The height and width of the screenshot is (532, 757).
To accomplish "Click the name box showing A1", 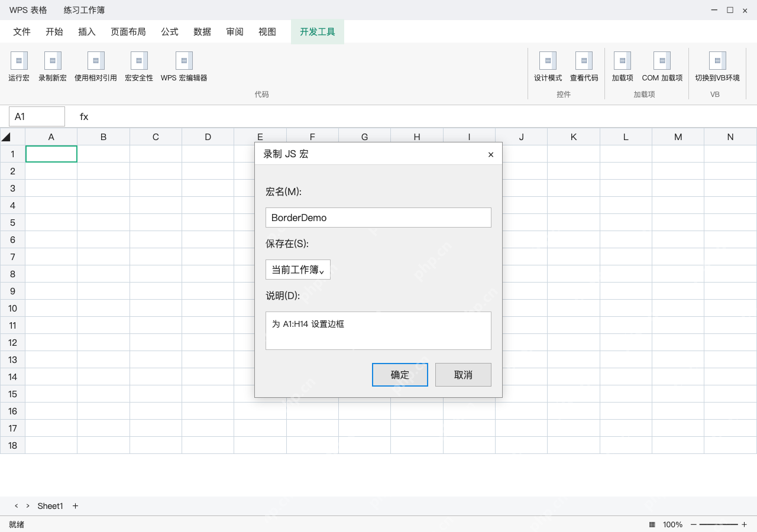I will pyautogui.click(x=37, y=116).
